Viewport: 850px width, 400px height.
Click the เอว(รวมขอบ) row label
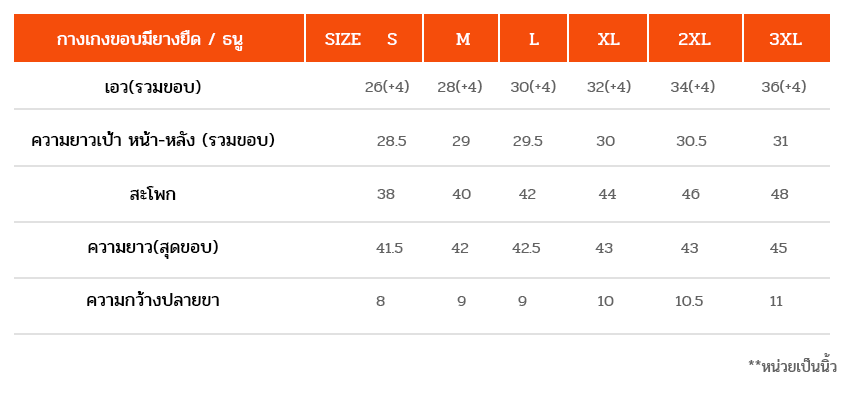pyautogui.click(x=153, y=87)
